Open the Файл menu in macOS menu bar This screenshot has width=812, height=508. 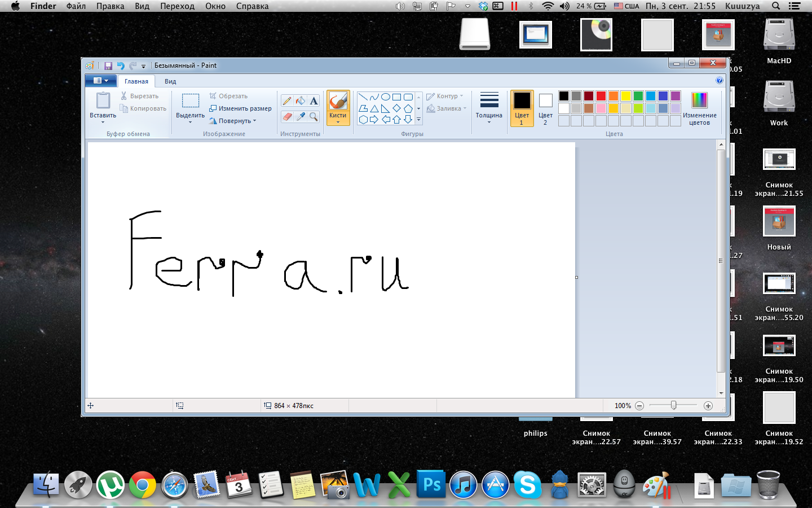(x=76, y=6)
